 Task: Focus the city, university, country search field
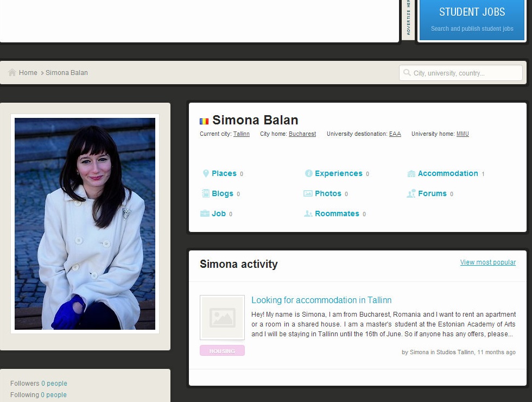pos(464,73)
